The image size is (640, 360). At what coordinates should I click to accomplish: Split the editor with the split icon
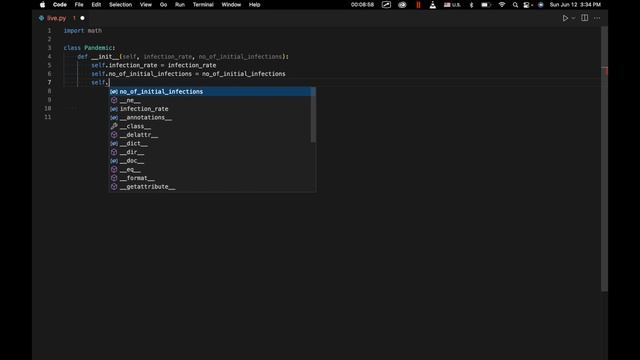(x=584, y=18)
